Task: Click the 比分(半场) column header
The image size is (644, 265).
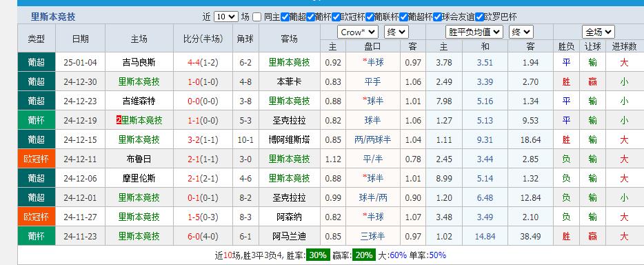Action: pyautogui.click(x=203, y=39)
